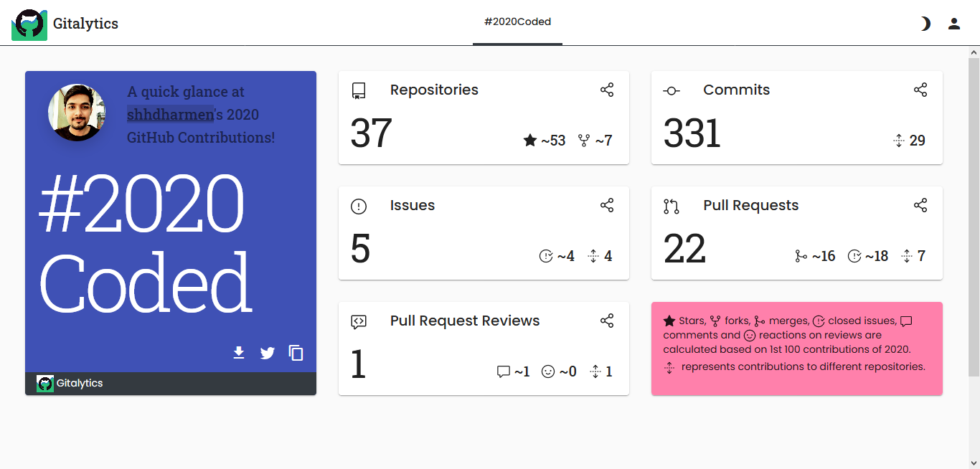Click closed icon next to ~18

coord(854,256)
